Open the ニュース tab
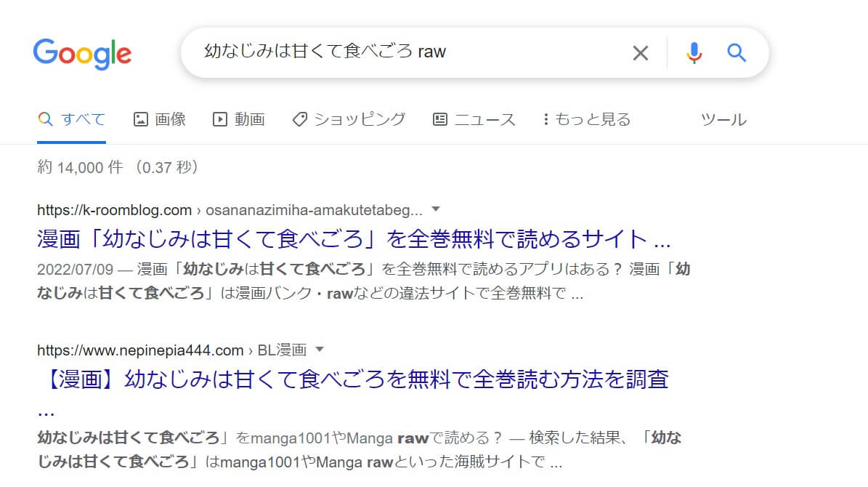This screenshot has width=868, height=487. tap(474, 119)
